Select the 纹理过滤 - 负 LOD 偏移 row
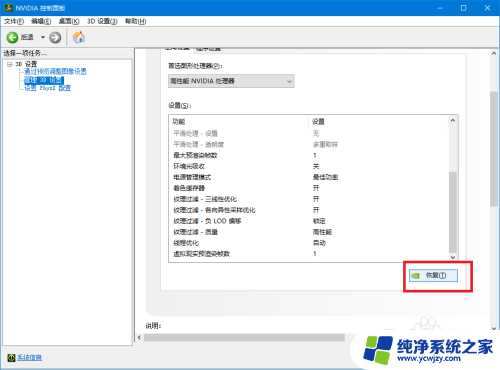Image resolution: width=500 pixels, height=370 pixels. point(309,221)
